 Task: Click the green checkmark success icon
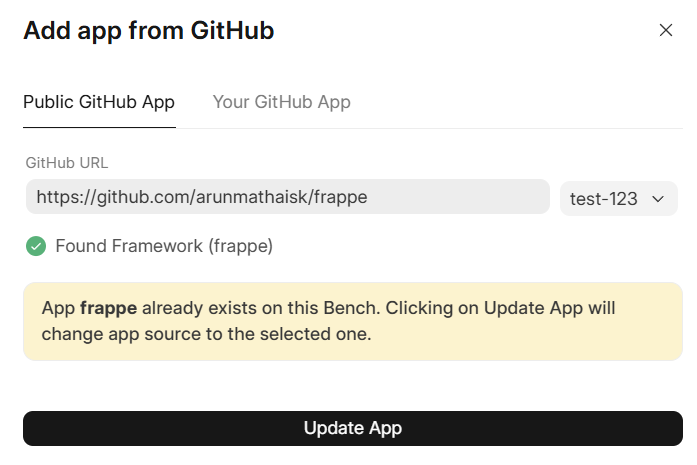(x=36, y=245)
